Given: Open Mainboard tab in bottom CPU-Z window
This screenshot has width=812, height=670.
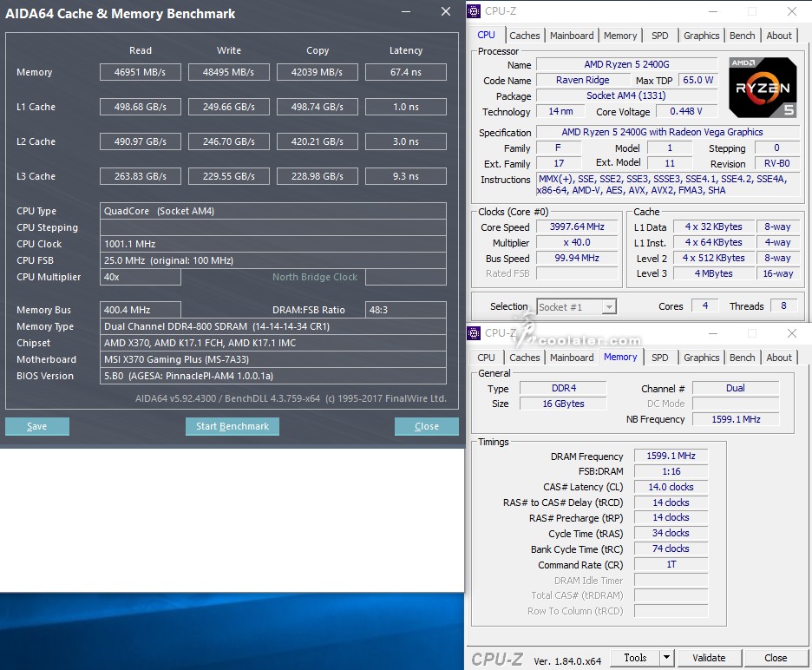Looking at the screenshot, I should 572,357.
